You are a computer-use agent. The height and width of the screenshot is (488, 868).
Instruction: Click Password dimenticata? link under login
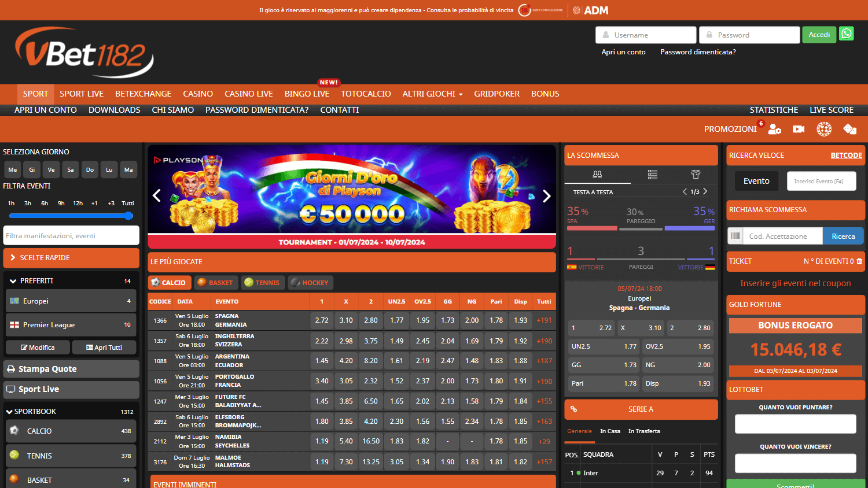[698, 52]
